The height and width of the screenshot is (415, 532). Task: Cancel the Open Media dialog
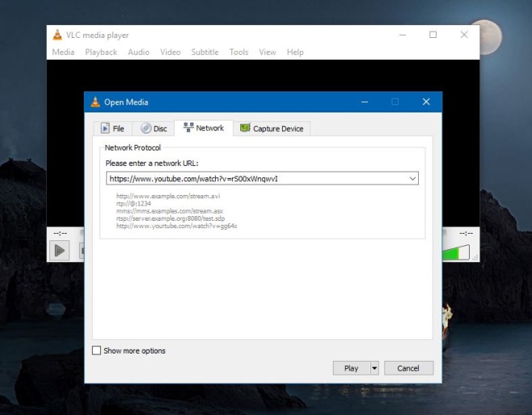408,368
